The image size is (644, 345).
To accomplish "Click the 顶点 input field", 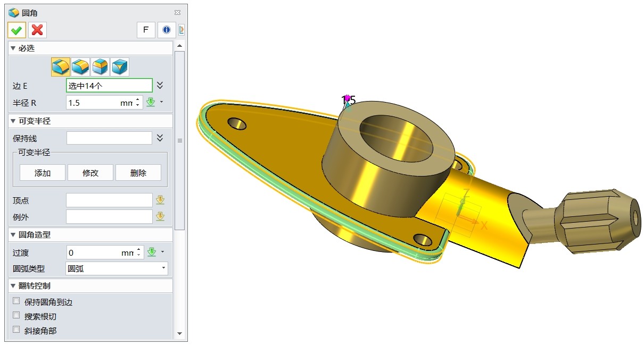I will pos(109,200).
